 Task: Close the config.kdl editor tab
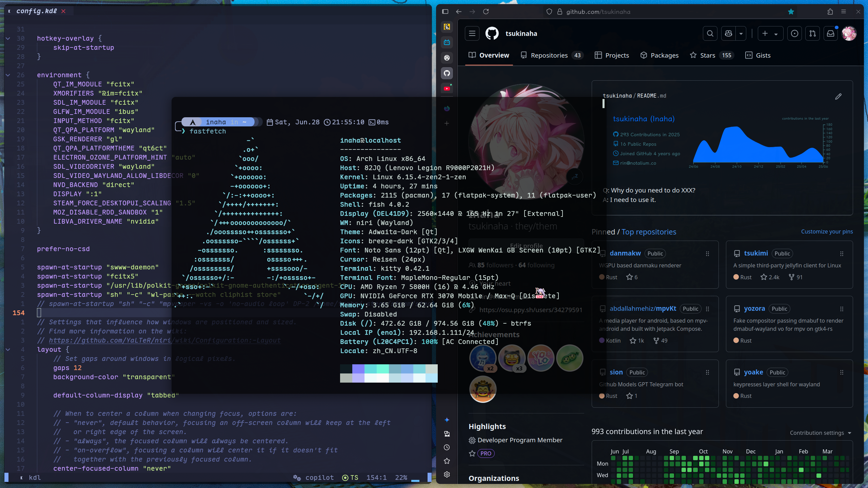63,11
